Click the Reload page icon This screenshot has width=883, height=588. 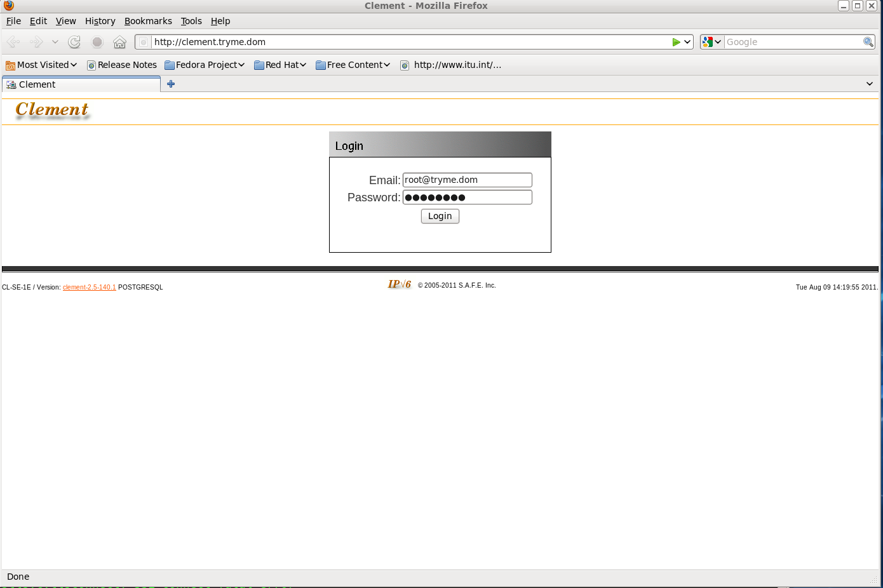pyautogui.click(x=74, y=42)
